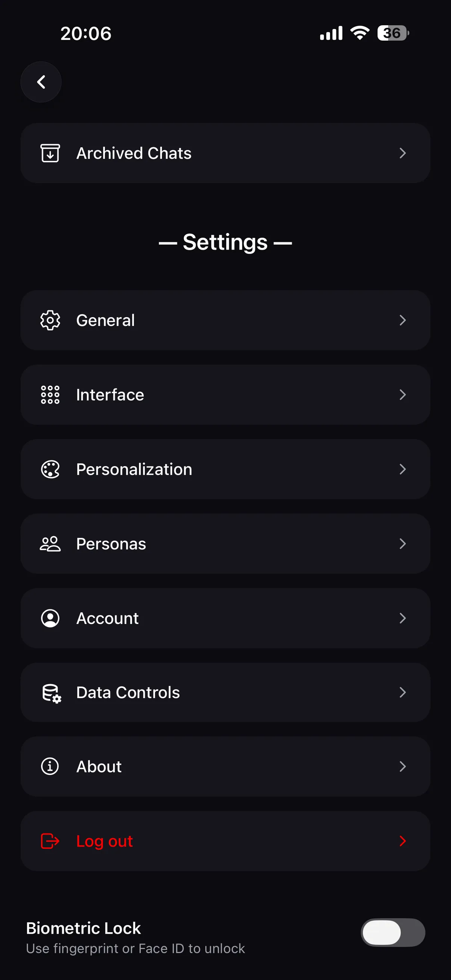This screenshot has width=451, height=980.
Task: Click the General gear icon
Action: (x=50, y=320)
